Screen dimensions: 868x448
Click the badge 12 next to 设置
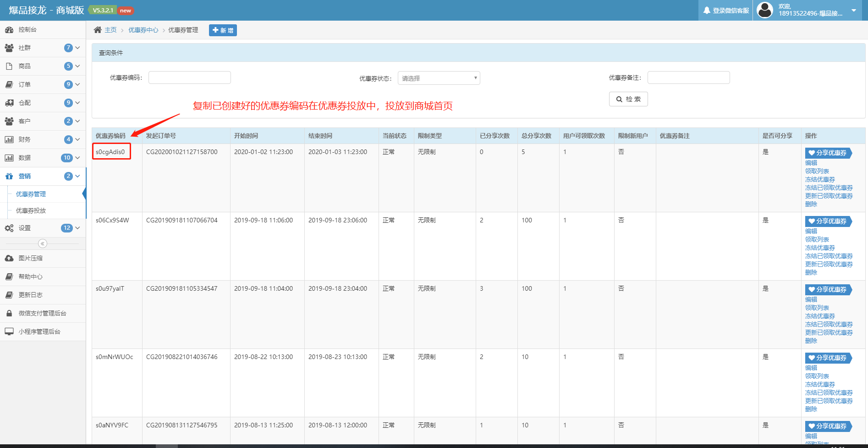67,228
